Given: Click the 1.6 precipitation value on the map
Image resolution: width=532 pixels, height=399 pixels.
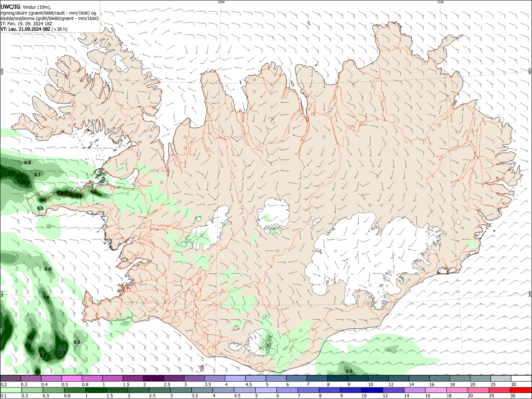Looking at the screenshot, I should click(60, 193).
